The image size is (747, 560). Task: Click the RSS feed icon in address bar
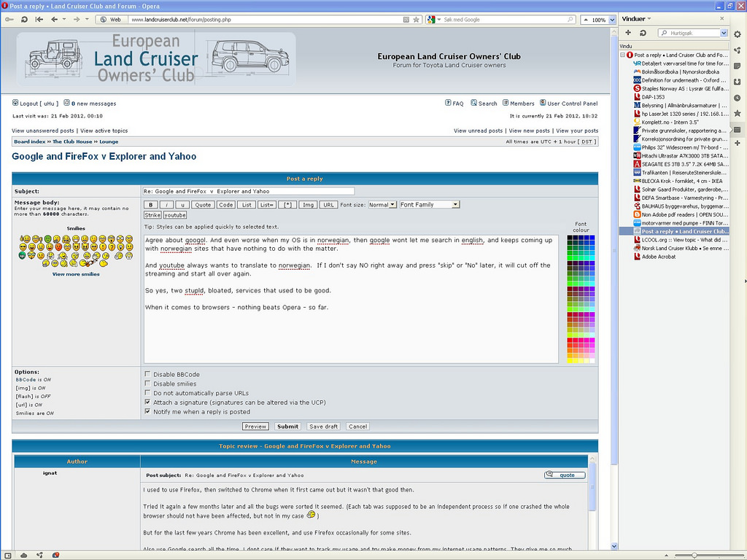click(x=406, y=20)
